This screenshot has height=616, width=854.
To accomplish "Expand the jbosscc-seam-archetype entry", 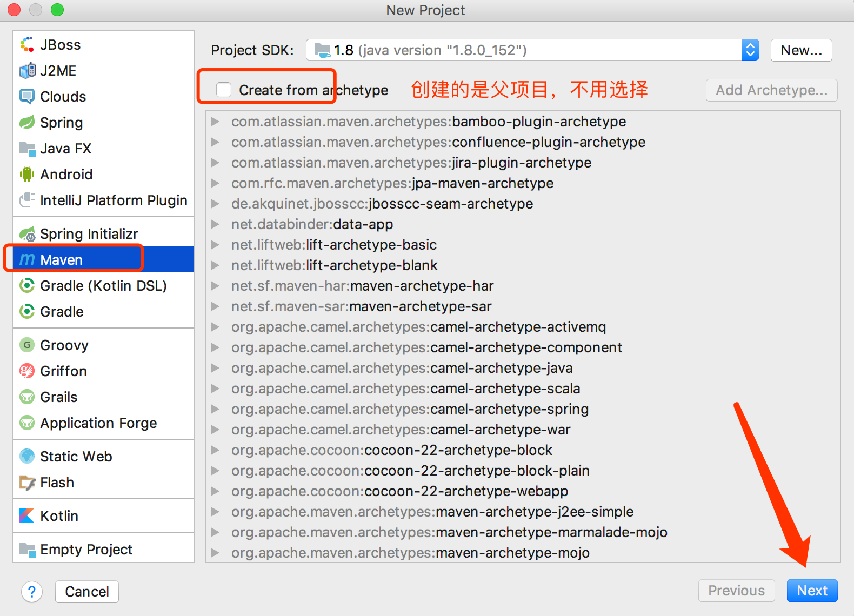I will 215,204.
